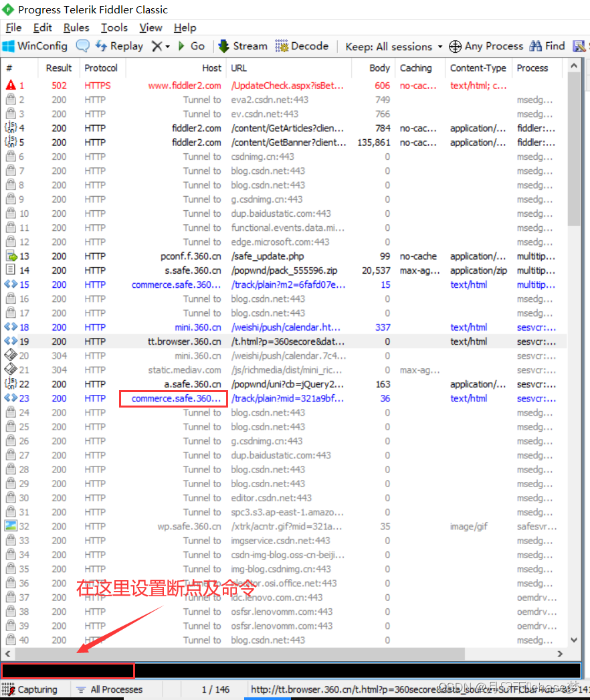Sort by the Caching column header
Image resolution: width=590 pixels, height=700 pixels.
(416, 68)
